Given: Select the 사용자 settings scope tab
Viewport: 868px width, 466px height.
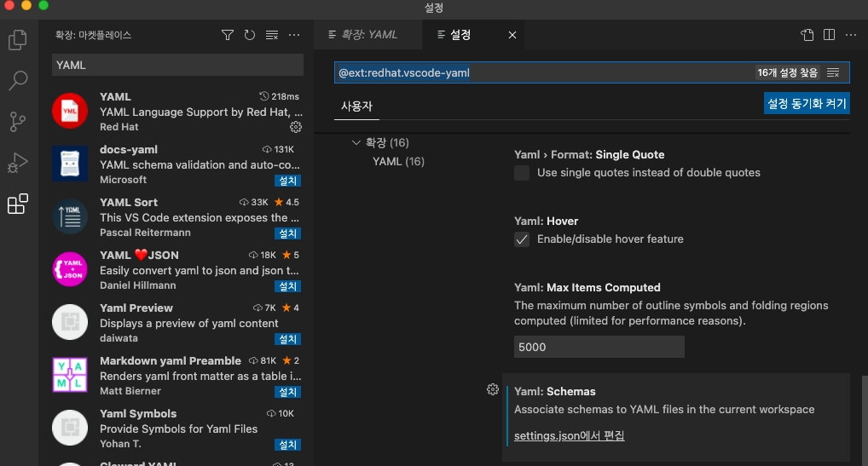Looking at the screenshot, I should 356,106.
